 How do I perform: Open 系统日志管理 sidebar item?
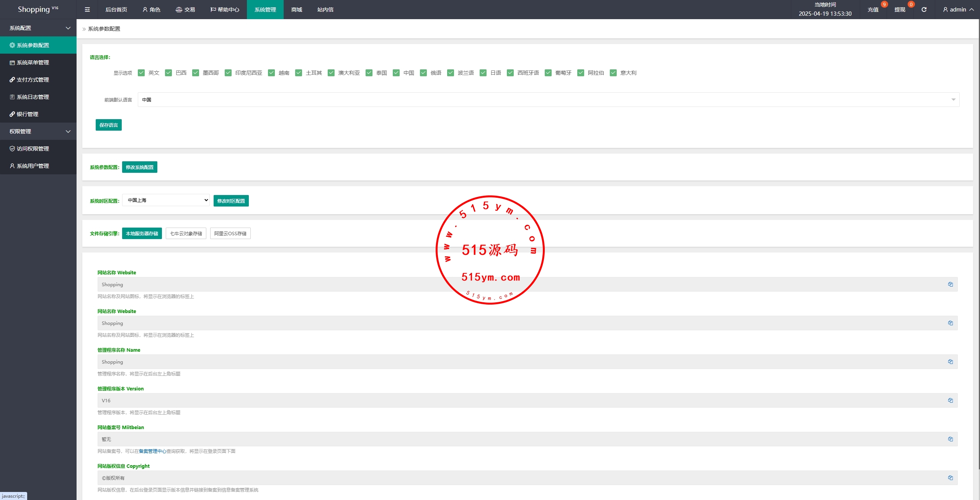point(33,97)
